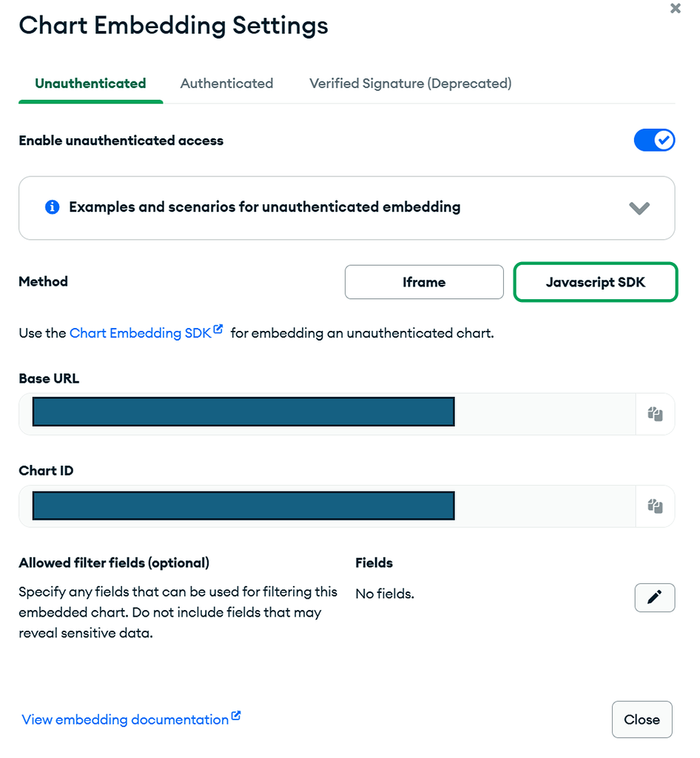This screenshot has width=700, height=758.
Task: Select the Javascript SDK embedding method
Action: 595,282
